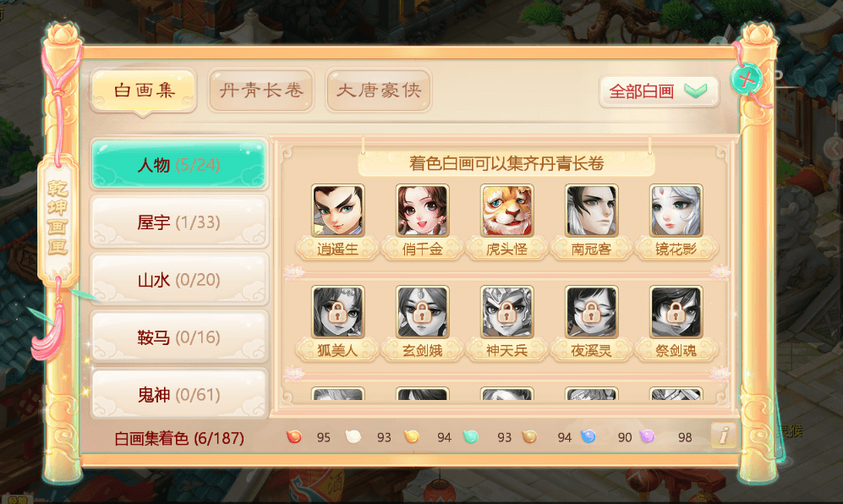This screenshot has height=504, width=843.
Task: Choose the 山水 (0/20) category
Action: click(x=179, y=280)
